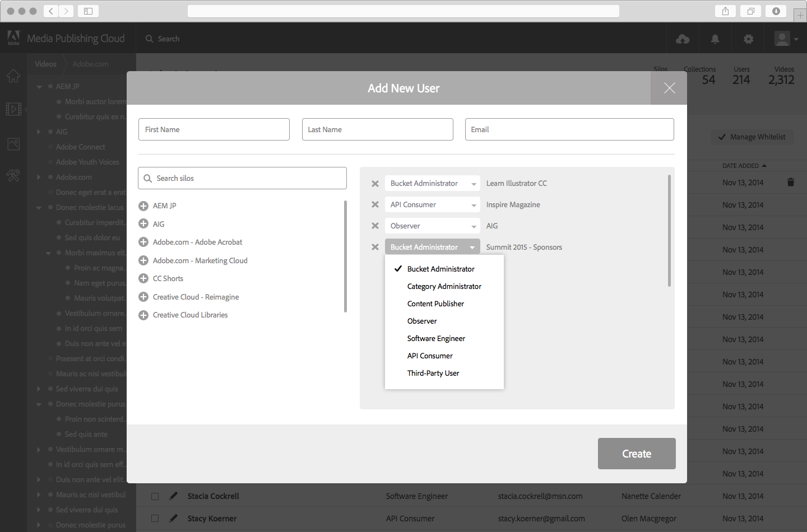
Task: Click Adobe.com breadcrumb link
Action: click(x=90, y=64)
